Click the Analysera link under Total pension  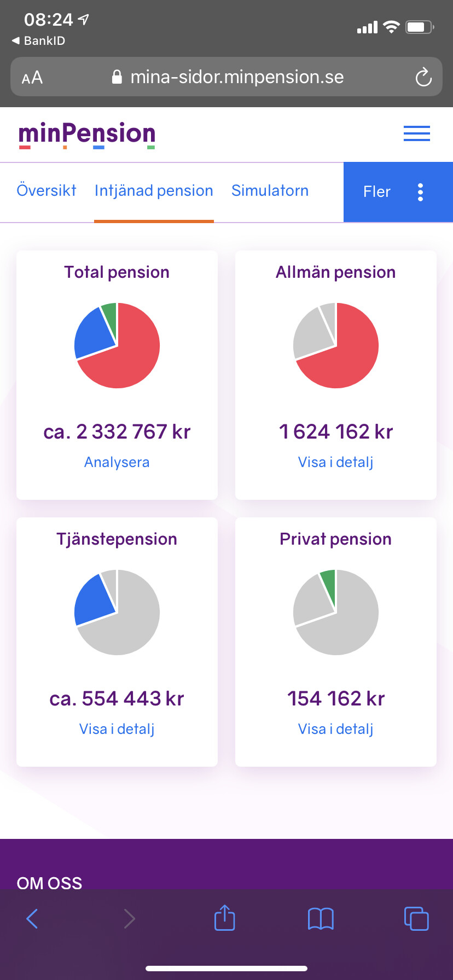(x=117, y=462)
